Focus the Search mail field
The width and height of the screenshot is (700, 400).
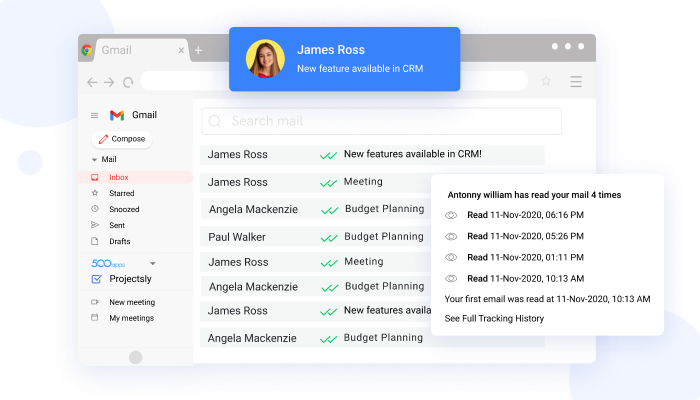tap(381, 121)
